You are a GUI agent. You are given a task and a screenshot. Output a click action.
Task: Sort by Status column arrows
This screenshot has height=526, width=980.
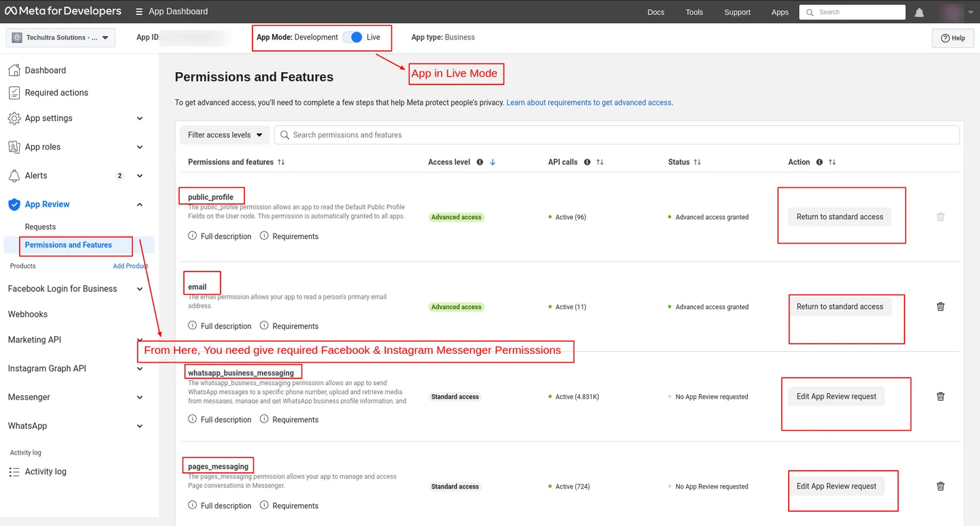coord(697,162)
